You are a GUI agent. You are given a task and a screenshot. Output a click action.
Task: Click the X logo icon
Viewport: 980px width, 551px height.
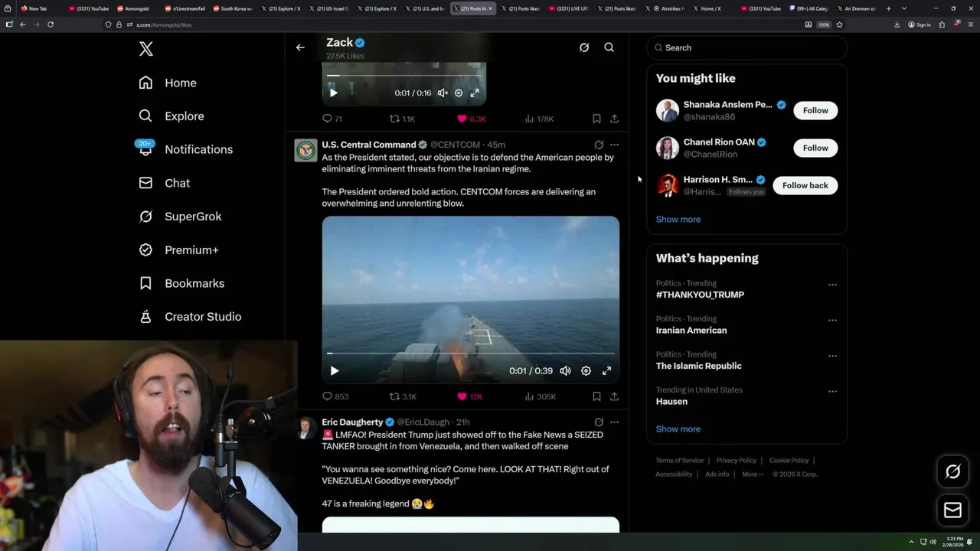coord(146,49)
